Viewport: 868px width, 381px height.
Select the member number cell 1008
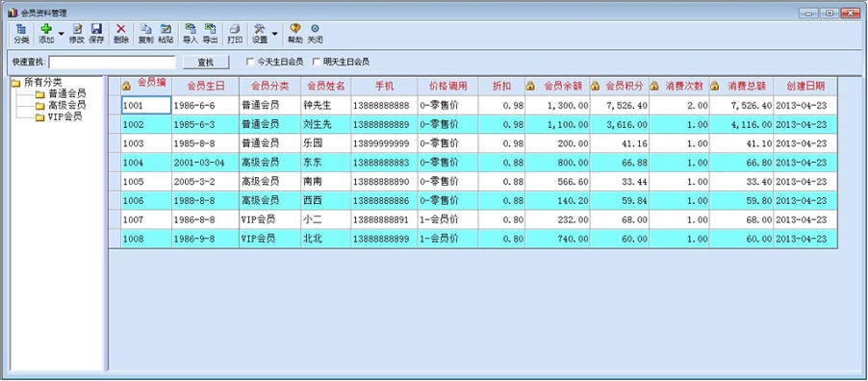146,239
